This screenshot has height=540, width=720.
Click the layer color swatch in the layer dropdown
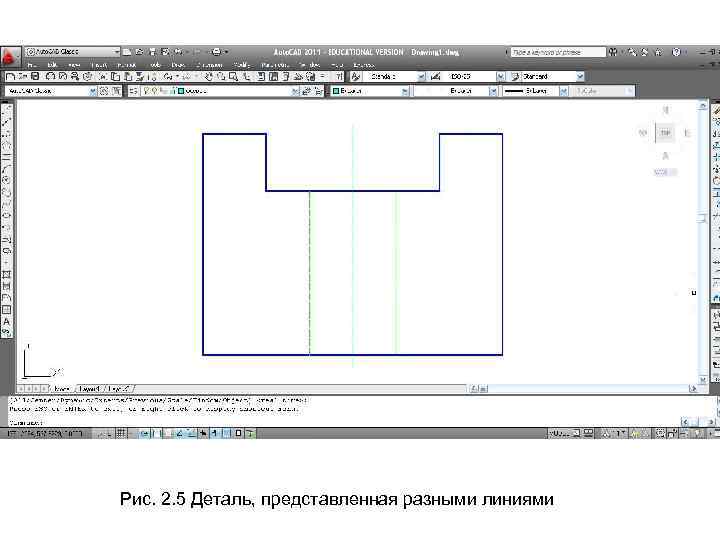[x=181, y=91]
